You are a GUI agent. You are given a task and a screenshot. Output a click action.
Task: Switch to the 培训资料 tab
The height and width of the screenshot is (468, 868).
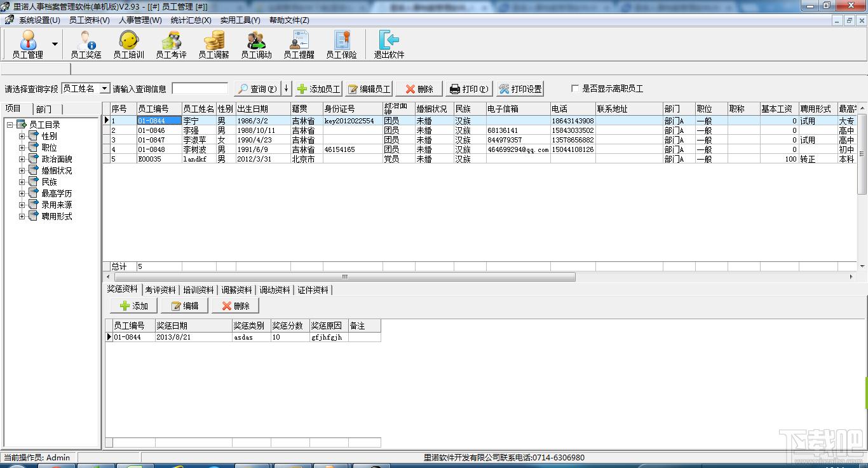coord(198,290)
